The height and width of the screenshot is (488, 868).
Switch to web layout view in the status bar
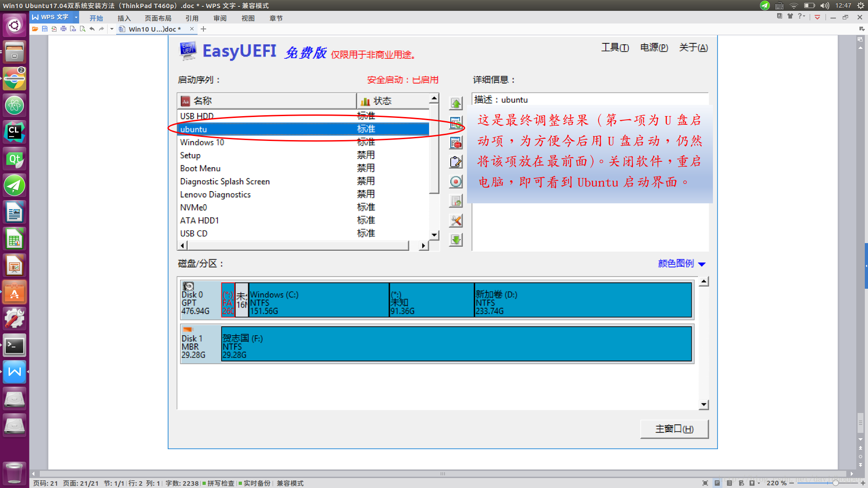pos(741,483)
